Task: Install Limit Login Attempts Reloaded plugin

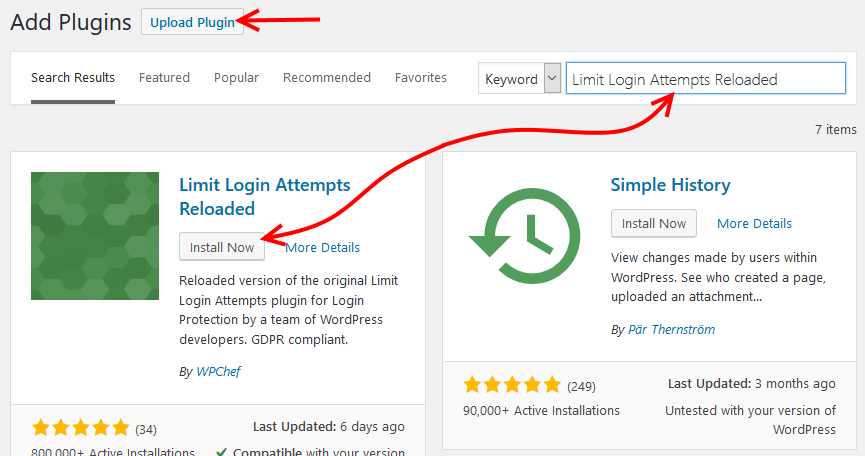Action: tap(222, 247)
